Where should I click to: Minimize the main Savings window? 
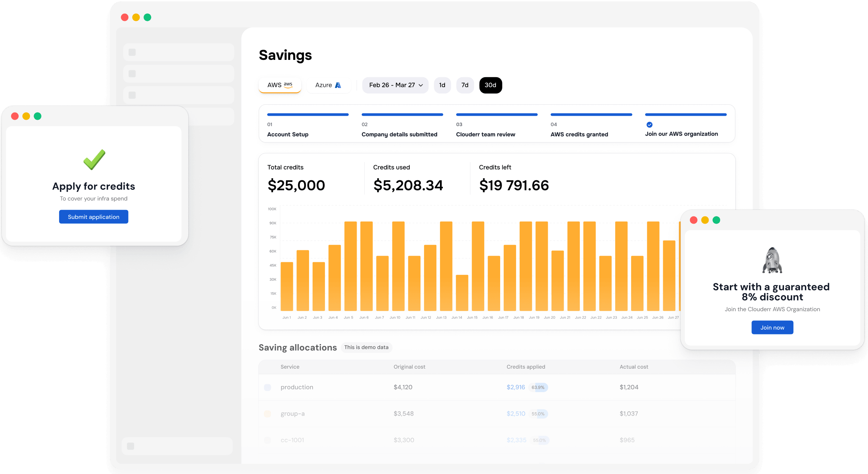point(136,17)
